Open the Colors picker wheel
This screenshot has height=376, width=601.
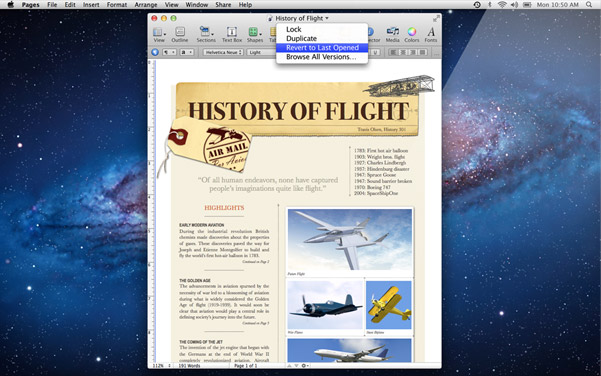[412, 34]
